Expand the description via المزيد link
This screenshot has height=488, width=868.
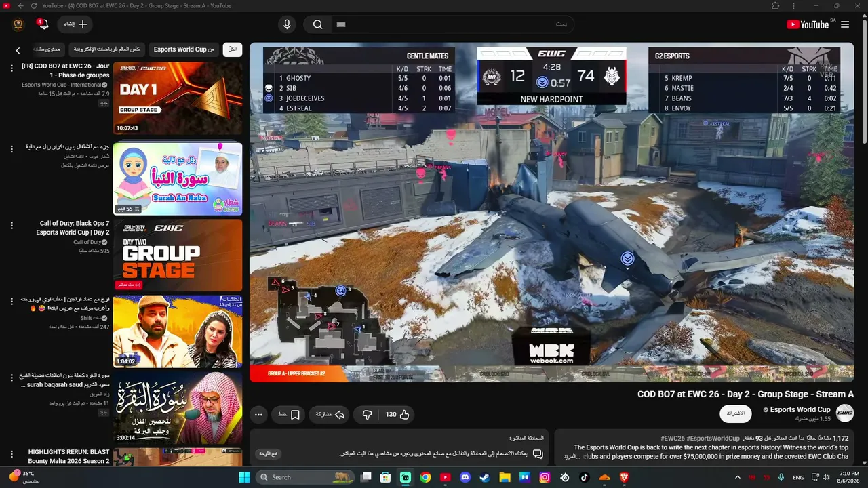point(573,456)
